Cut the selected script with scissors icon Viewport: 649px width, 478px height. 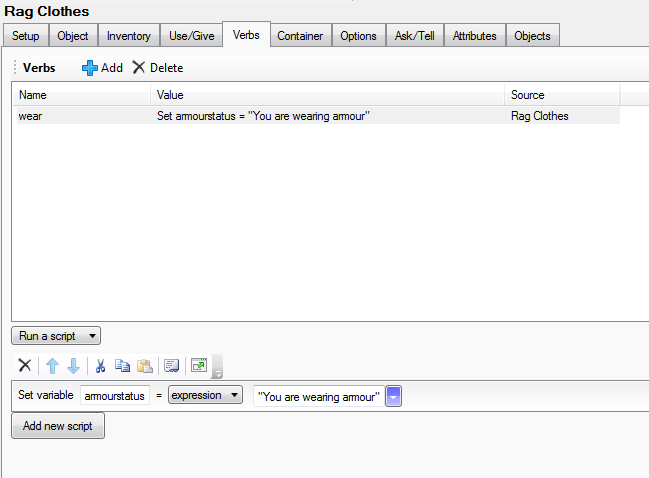101,366
